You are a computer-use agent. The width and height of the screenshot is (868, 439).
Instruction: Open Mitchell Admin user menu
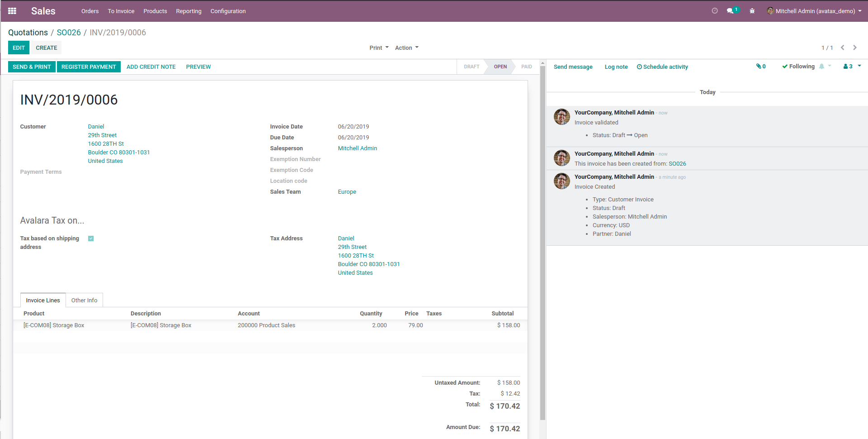coord(814,11)
